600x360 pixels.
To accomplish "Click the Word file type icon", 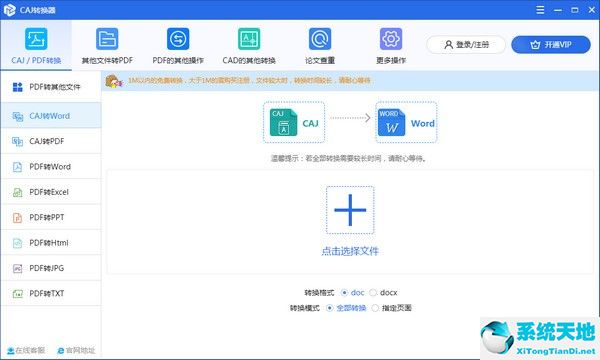I will [391, 122].
